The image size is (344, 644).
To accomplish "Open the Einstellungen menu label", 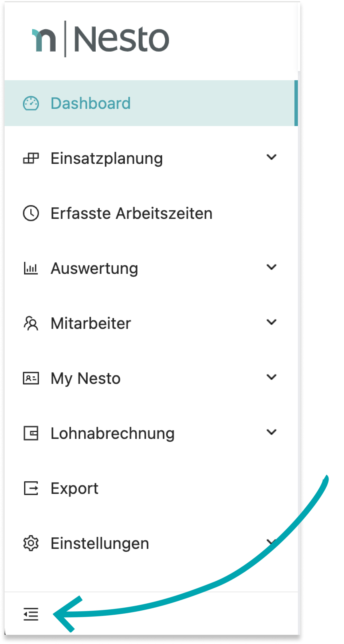I will point(100,543).
